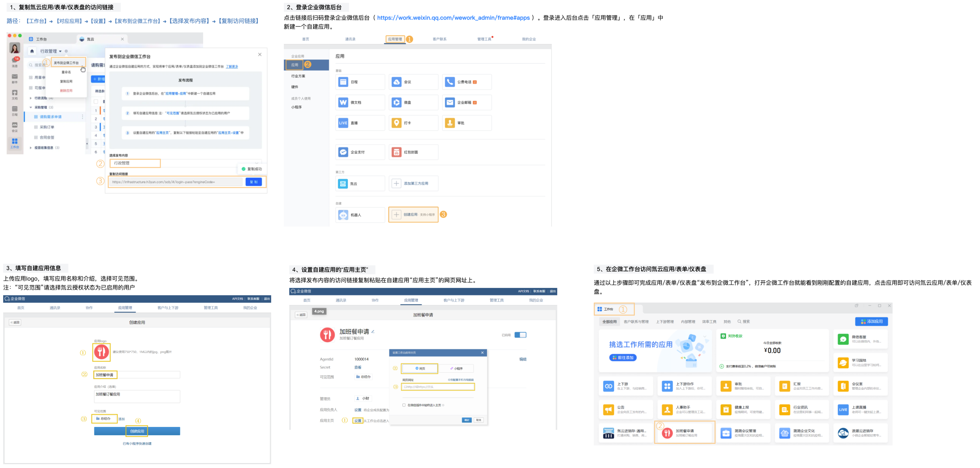Expand the 选择发布内容 dropdown showing 行政管理

coord(186,163)
